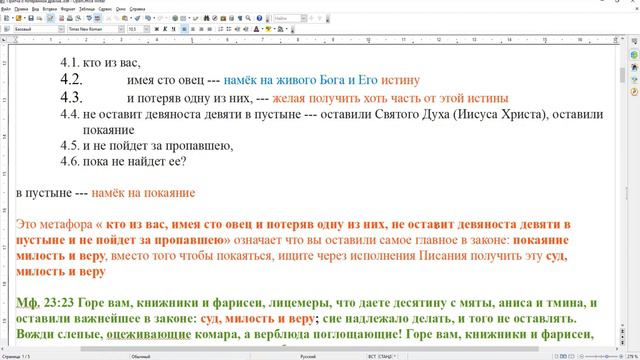The image size is (640, 360).
Task: Click the Decrease Indent icon
Action: 237,29
